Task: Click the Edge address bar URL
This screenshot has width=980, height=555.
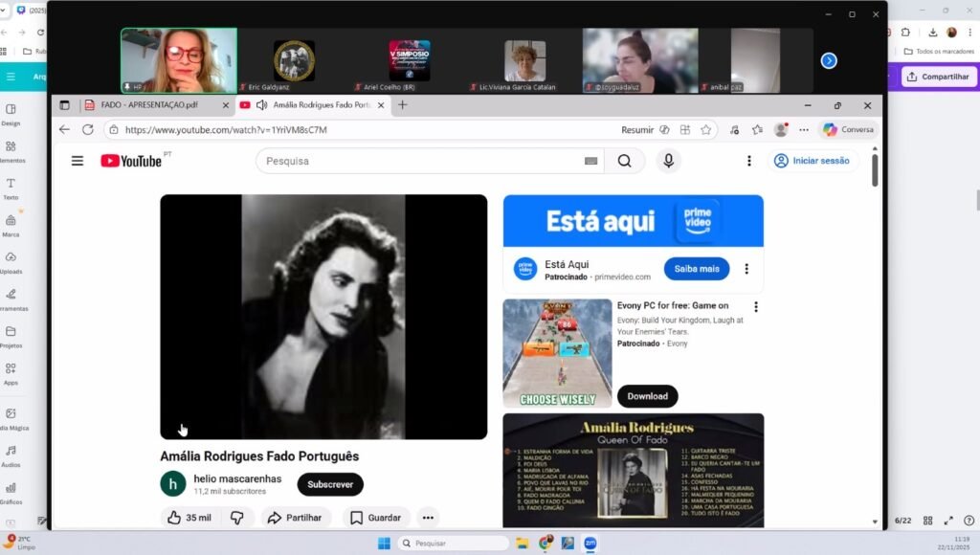Action: coord(226,129)
